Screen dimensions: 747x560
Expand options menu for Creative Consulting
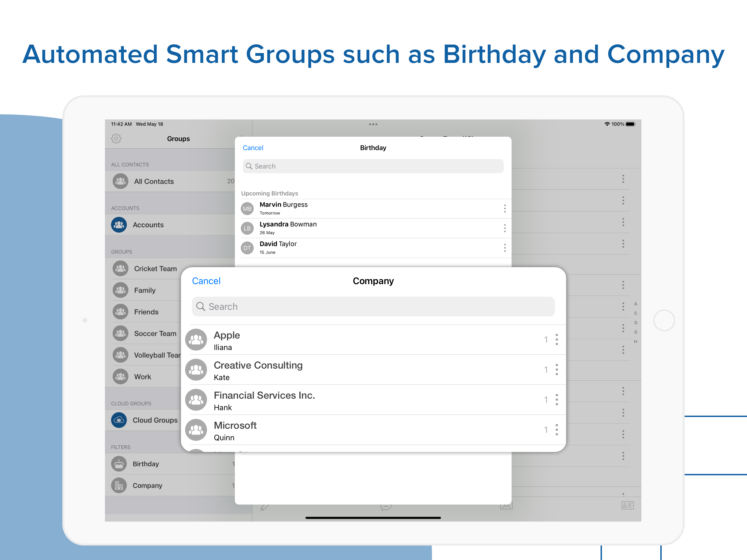coord(556,369)
